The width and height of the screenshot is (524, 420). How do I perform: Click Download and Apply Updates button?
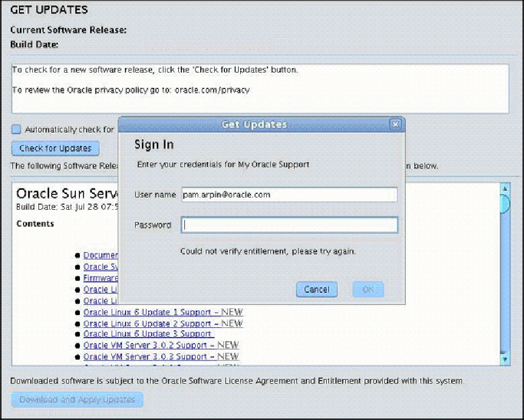coord(77,399)
